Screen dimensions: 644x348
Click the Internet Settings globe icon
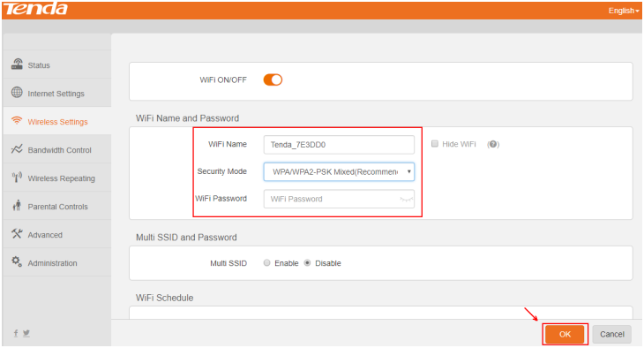[17, 93]
